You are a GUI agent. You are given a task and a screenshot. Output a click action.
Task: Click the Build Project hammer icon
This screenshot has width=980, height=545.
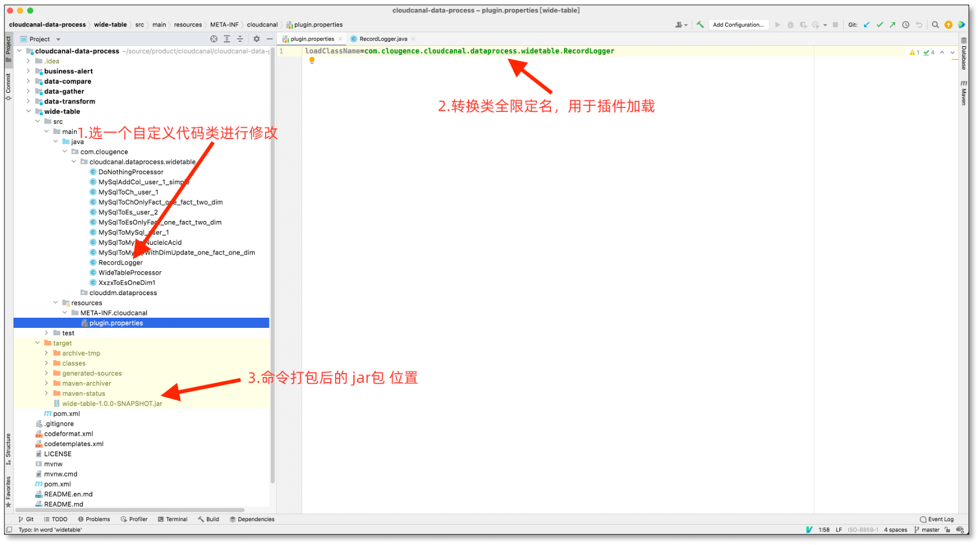tap(700, 25)
